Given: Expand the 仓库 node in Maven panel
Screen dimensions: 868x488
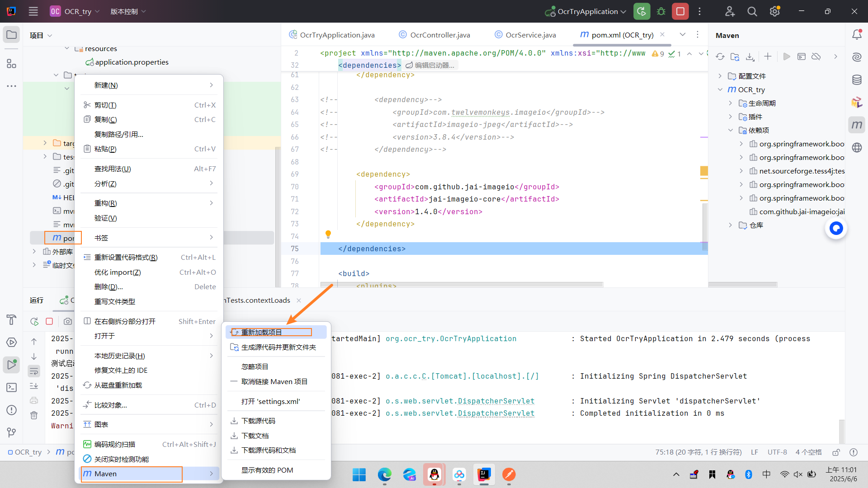Looking at the screenshot, I should 731,225.
